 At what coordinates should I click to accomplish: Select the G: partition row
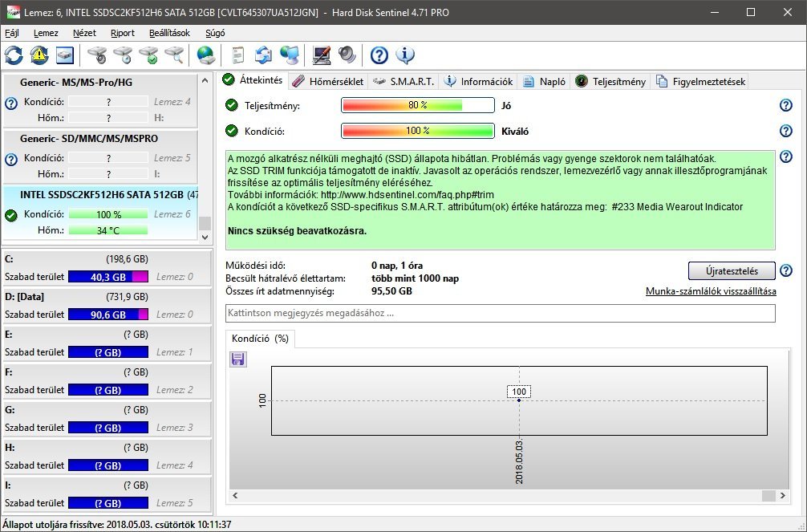107,419
